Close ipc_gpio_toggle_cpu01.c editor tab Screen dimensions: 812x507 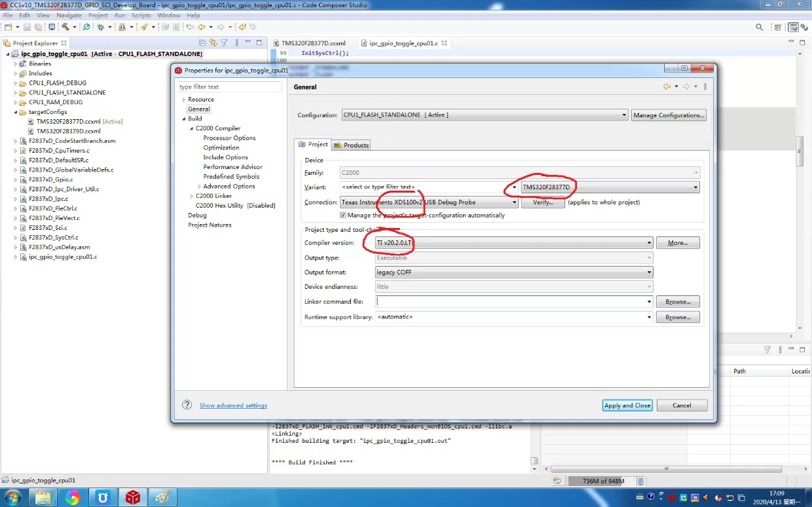click(443, 43)
